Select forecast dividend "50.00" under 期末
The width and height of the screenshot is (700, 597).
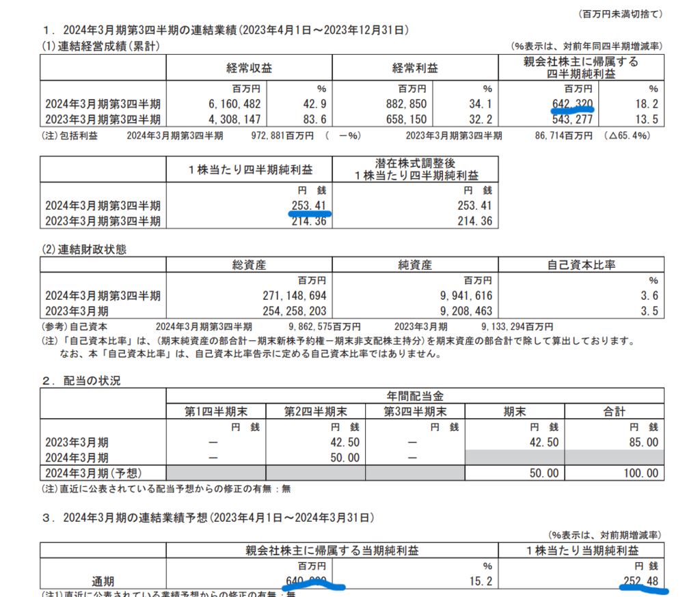click(544, 473)
